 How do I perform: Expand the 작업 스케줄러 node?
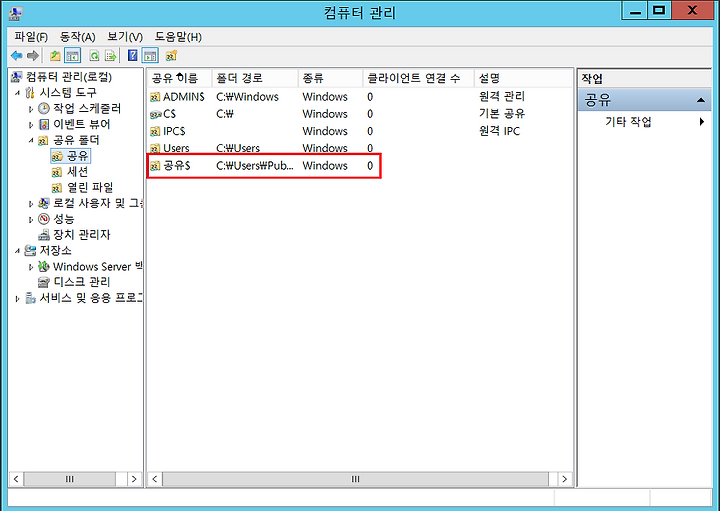[31, 109]
